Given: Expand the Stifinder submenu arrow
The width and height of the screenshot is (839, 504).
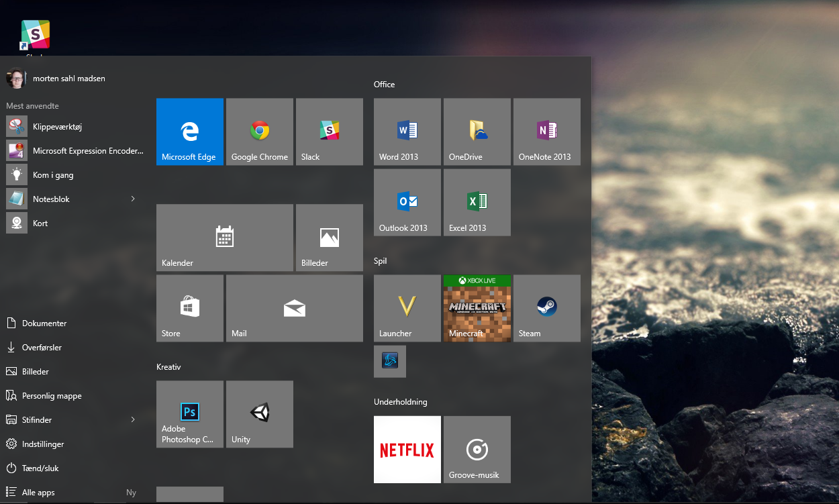Looking at the screenshot, I should [133, 419].
